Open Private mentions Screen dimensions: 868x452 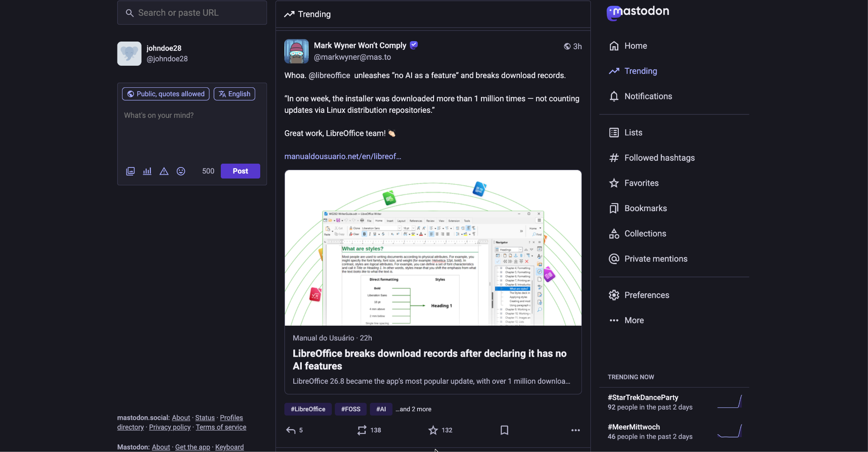click(648, 259)
